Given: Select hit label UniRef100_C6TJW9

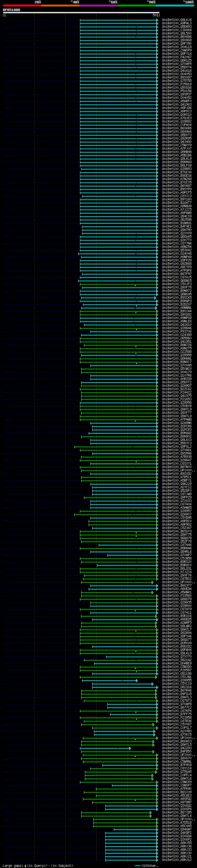Looking at the screenshot, I should [177, 494].
